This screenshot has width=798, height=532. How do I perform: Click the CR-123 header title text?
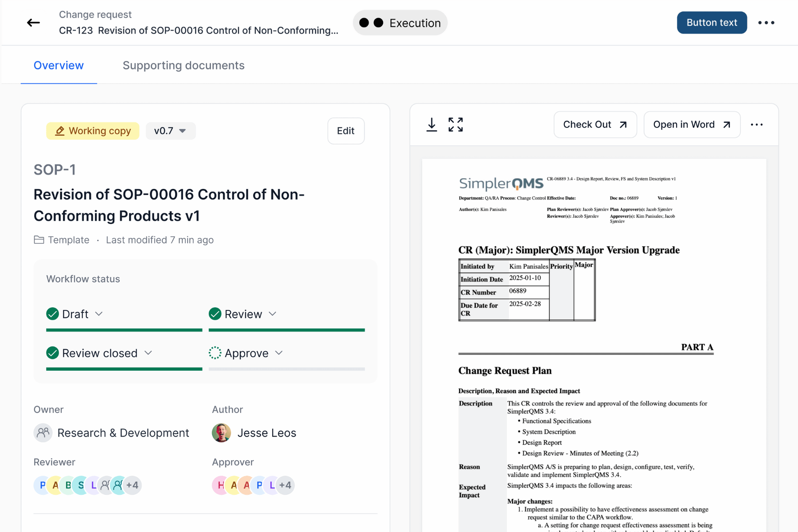coord(199,30)
